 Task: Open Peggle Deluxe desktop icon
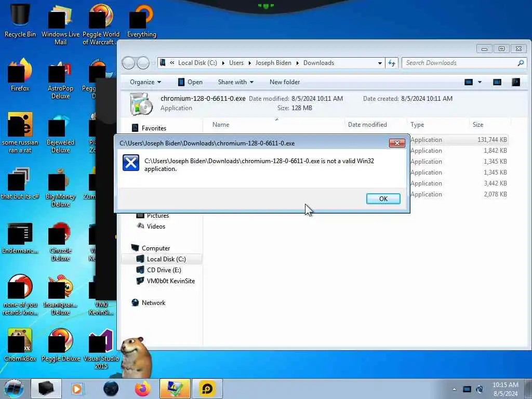click(x=60, y=345)
